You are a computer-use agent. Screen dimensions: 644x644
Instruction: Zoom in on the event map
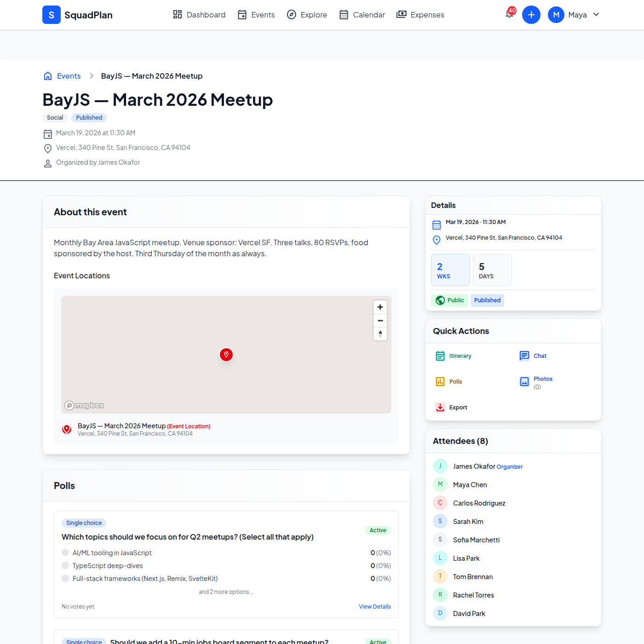point(380,307)
